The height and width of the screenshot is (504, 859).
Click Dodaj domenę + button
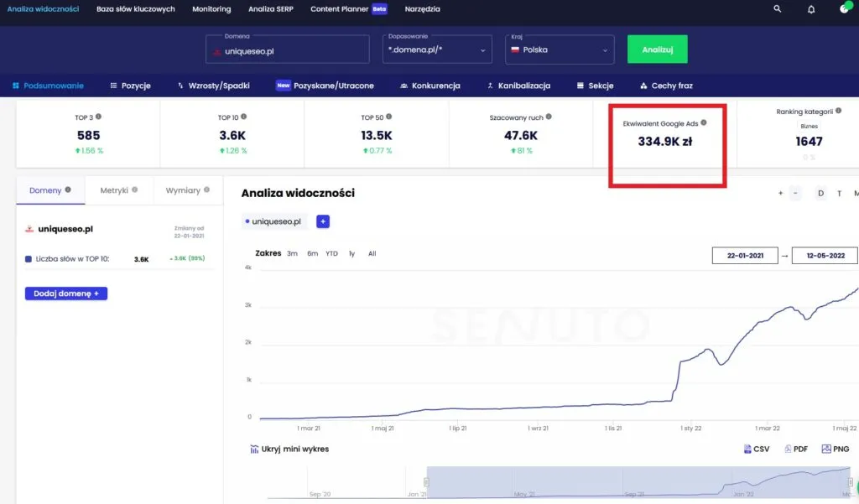pyautogui.click(x=66, y=294)
